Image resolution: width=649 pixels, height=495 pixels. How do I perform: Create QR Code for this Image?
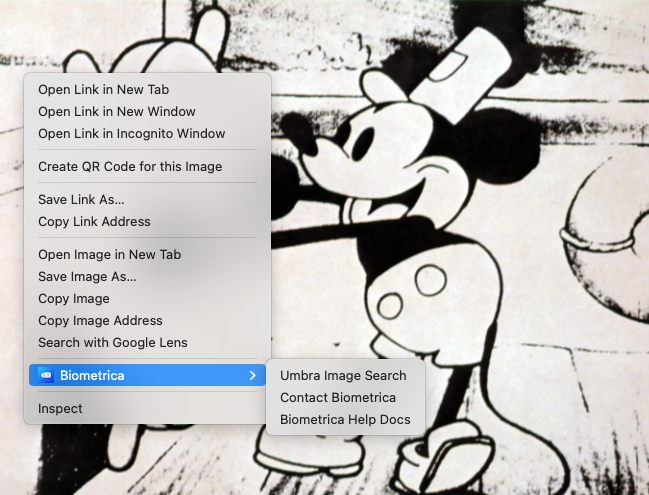147,166
